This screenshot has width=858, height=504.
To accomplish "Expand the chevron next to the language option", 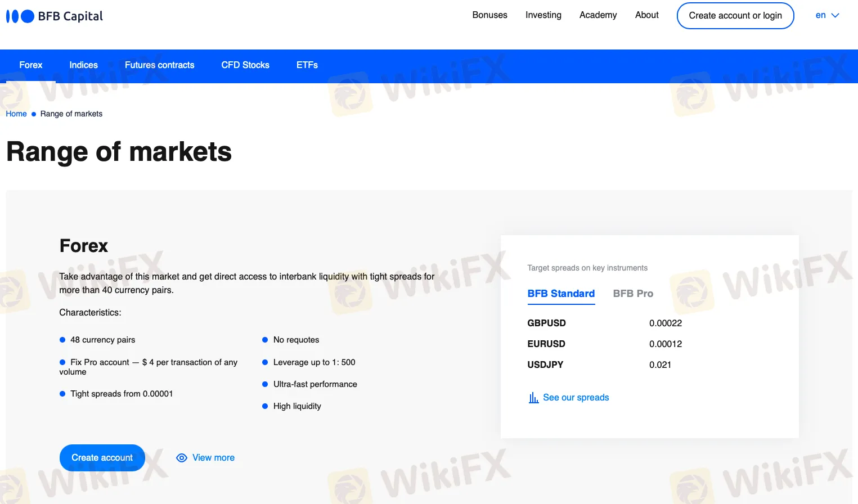I will 834,15.
